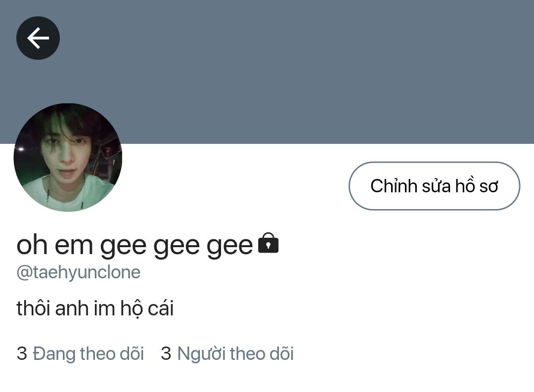Click the protected account lock icon
Viewport: 534px width, 392px height.
268,243
